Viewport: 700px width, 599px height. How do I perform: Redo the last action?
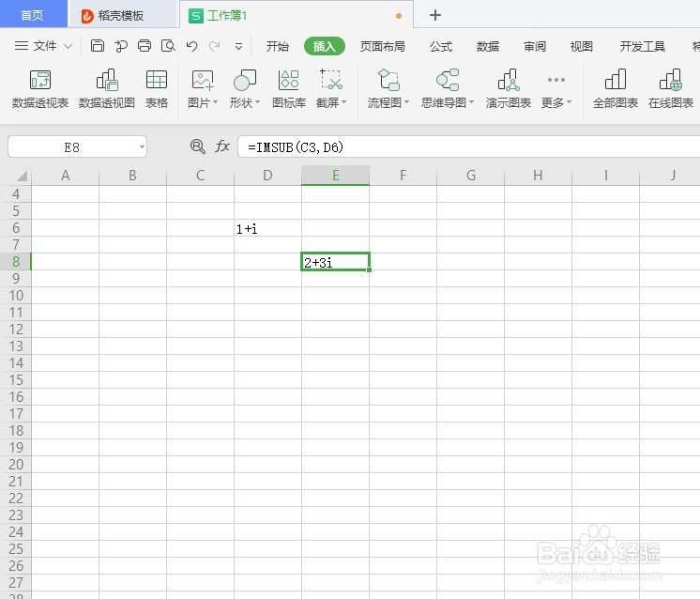215,46
